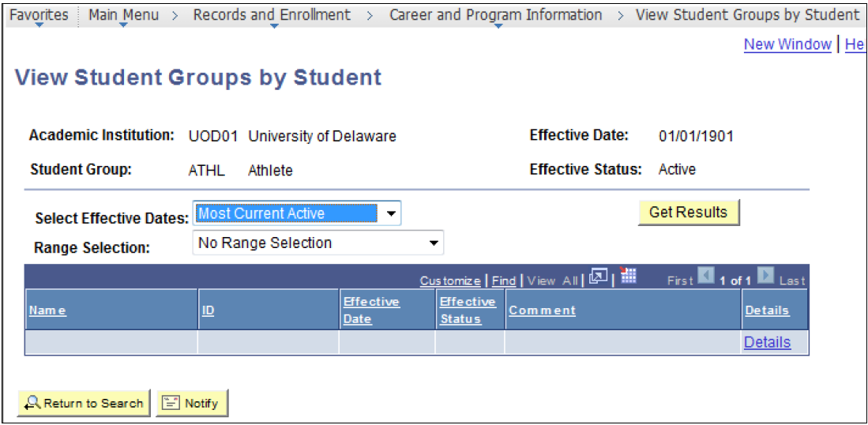The height and width of the screenshot is (425, 868).
Task: Open Records and Enrollment breadcrumb menu
Action: point(272,15)
